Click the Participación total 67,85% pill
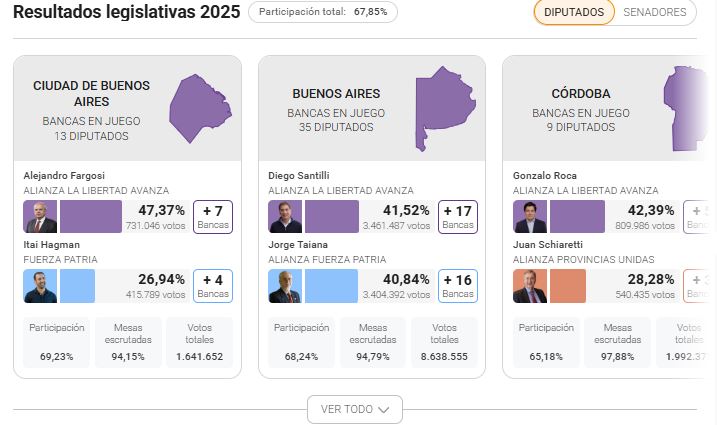 (322, 13)
